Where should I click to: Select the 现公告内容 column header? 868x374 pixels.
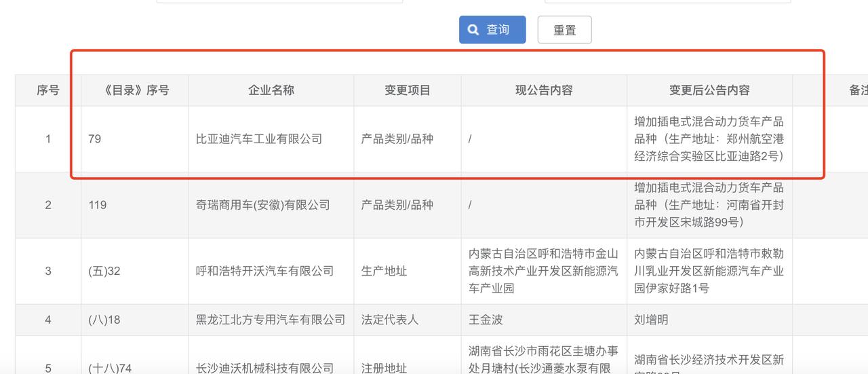point(544,90)
